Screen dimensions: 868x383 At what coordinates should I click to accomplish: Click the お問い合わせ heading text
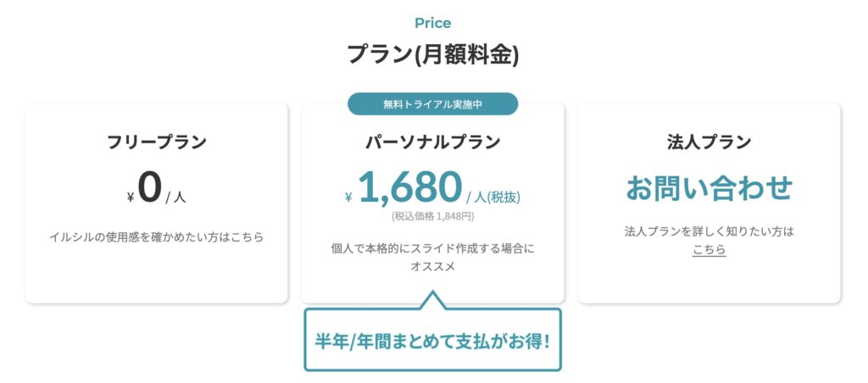pyautogui.click(x=709, y=188)
